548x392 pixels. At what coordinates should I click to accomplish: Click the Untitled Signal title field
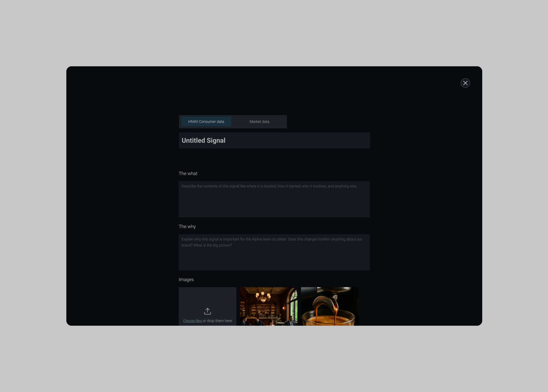click(x=274, y=140)
